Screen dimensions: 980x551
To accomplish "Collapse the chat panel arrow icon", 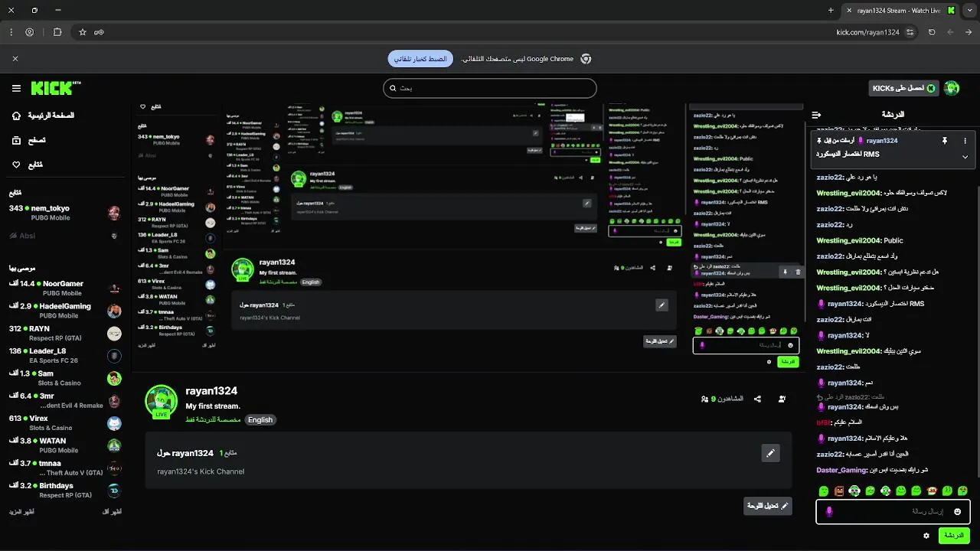I will [816, 115].
